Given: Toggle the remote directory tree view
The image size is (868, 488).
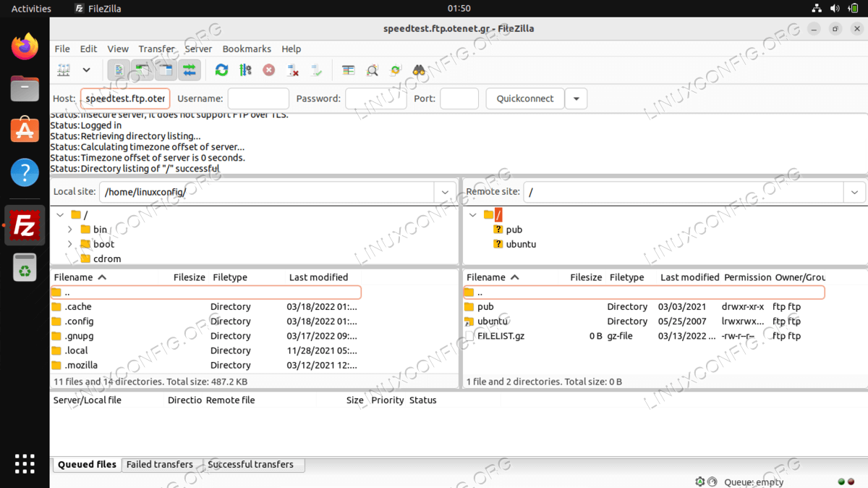Looking at the screenshot, I should (166, 70).
